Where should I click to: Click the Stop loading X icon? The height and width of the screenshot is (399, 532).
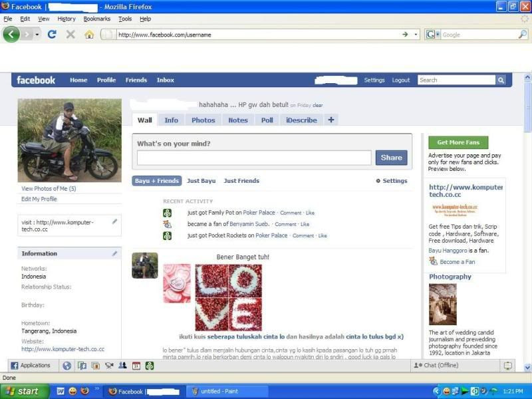click(x=70, y=35)
